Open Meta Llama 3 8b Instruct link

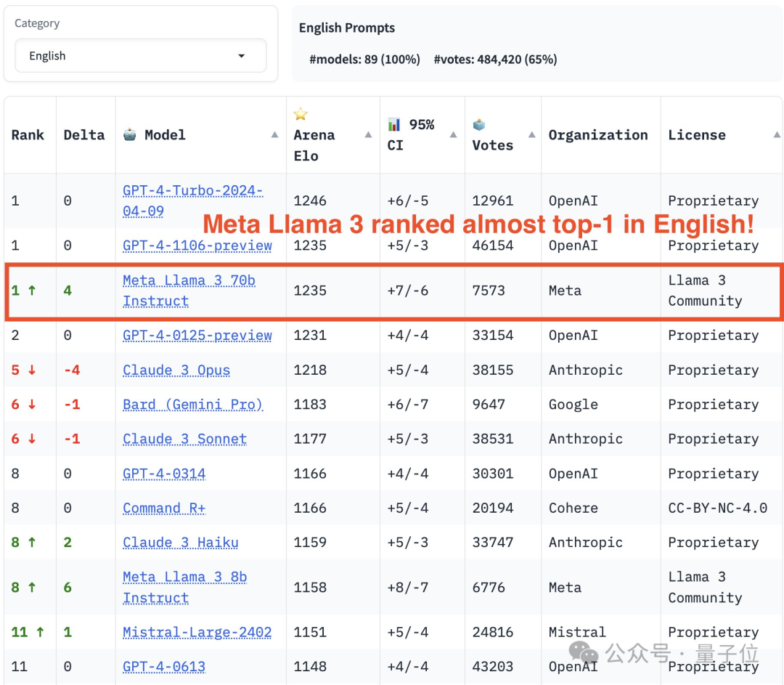point(184,587)
